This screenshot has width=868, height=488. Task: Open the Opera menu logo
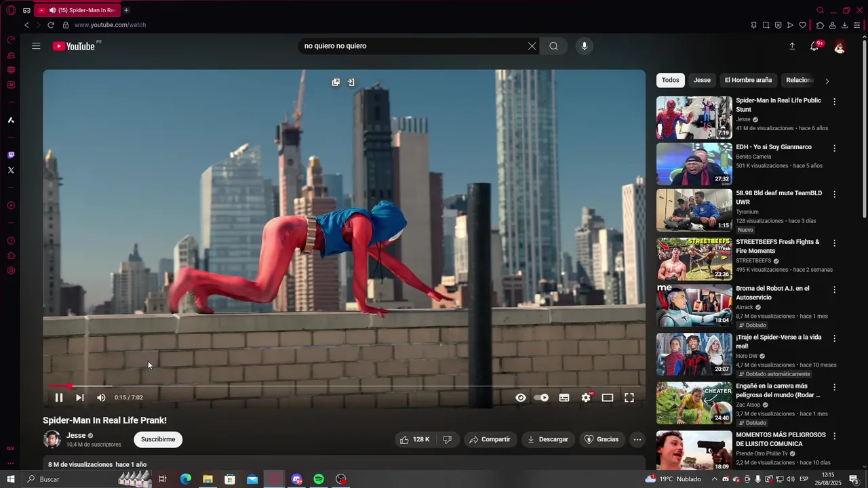pos(11,10)
